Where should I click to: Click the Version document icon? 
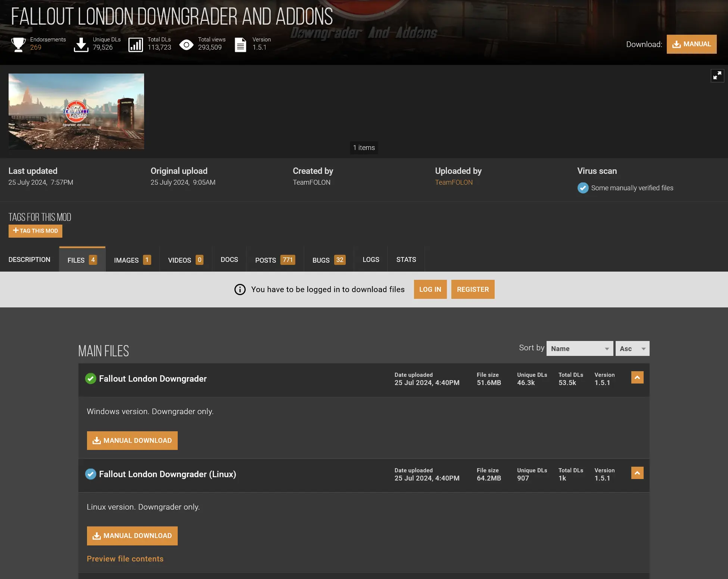tap(240, 45)
